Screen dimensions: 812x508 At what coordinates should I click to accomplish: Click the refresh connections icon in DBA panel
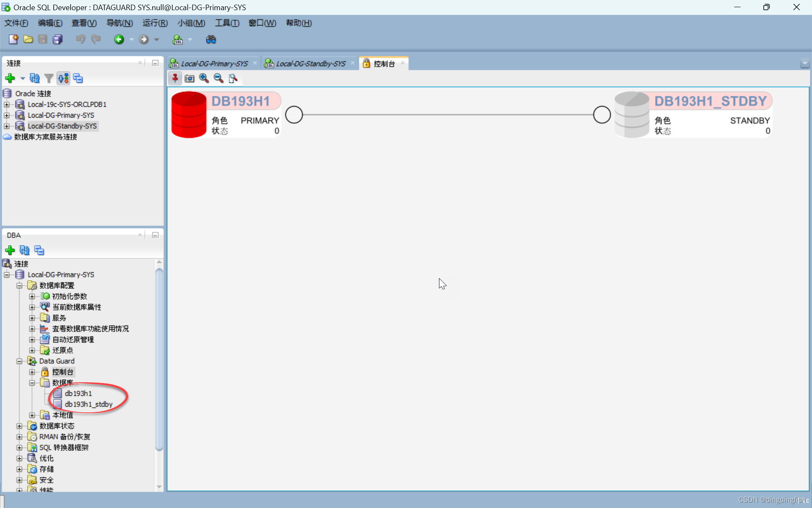pos(24,250)
